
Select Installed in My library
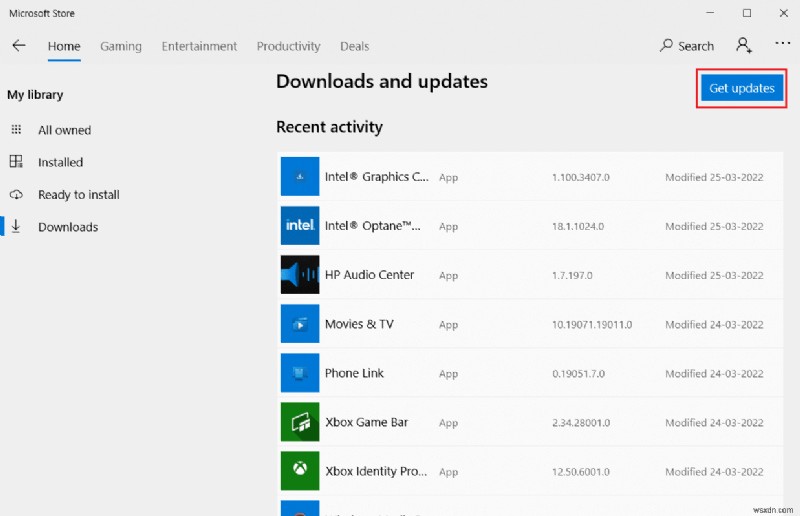pos(61,162)
